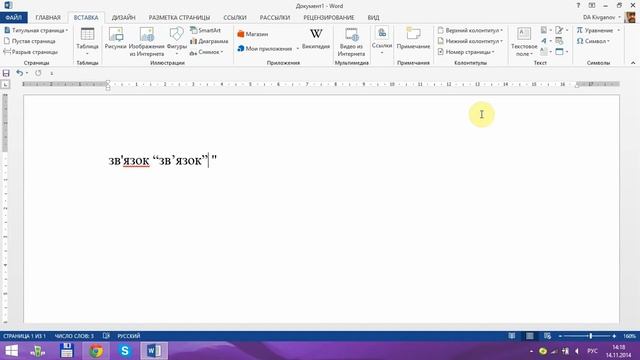Open Chrome from the taskbar
The width and height of the screenshot is (640, 360).
click(96, 351)
